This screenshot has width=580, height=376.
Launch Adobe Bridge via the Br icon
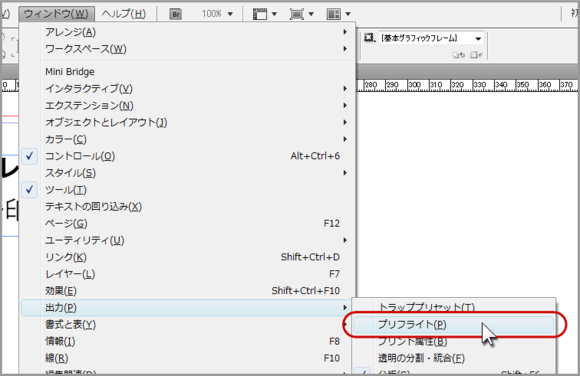[175, 14]
